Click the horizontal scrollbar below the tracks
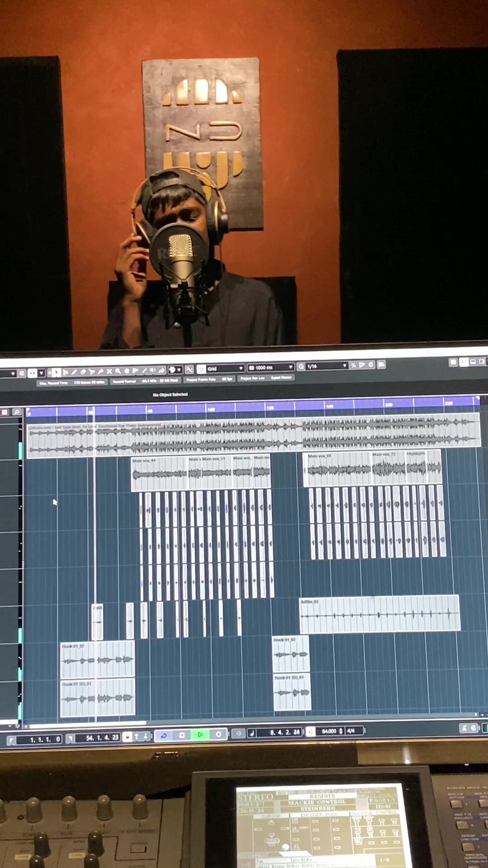This screenshot has height=868, width=488. click(86, 723)
